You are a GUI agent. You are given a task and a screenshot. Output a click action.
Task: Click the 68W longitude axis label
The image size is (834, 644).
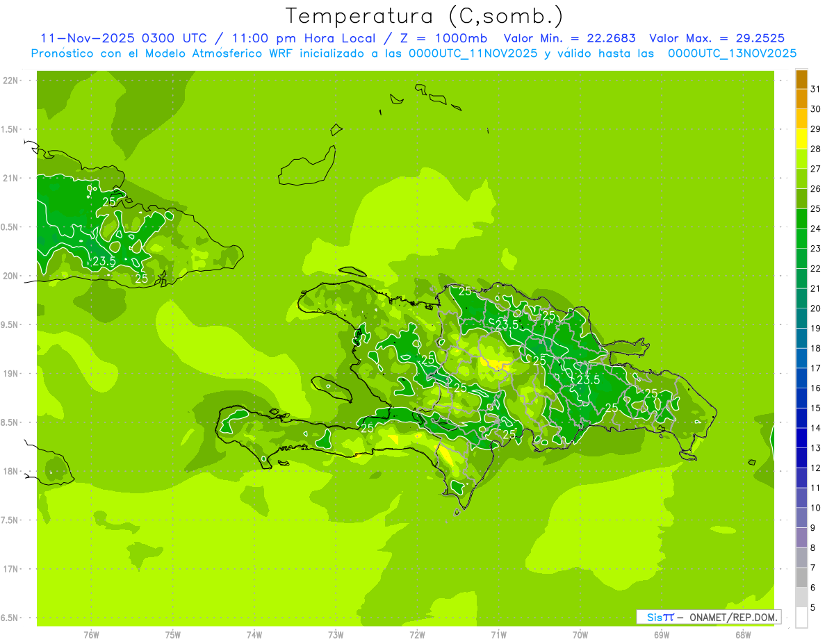pyautogui.click(x=742, y=634)
